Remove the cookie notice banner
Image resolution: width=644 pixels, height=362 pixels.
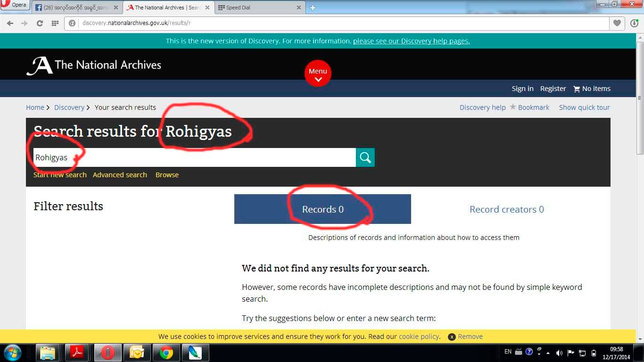[465, 337]
